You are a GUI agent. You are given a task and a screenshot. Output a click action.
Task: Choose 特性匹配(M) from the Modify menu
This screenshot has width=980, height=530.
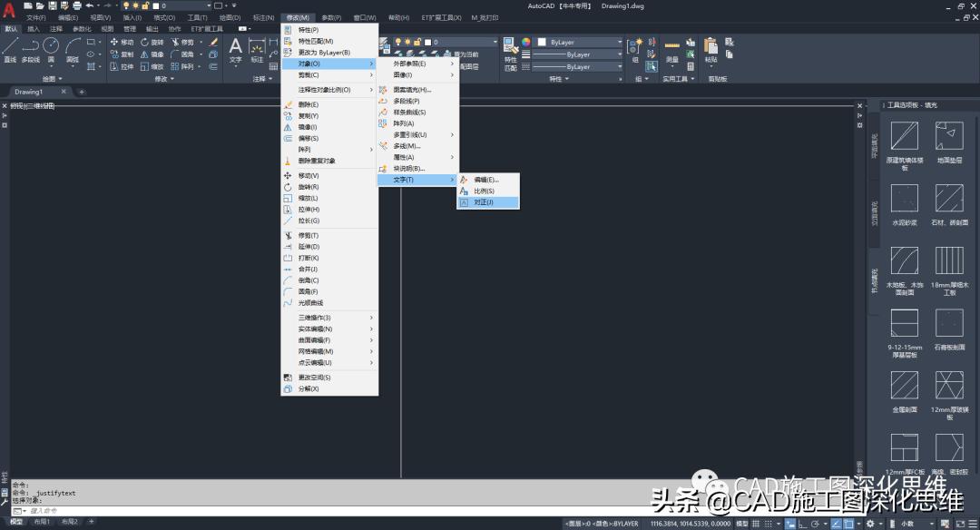(x=329, y=41)
